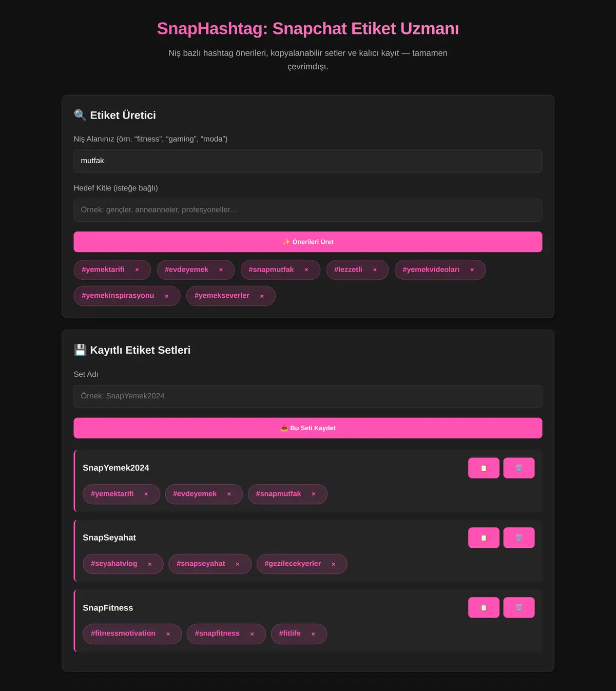Remove #fitnessmotivation from the SnapFitness set
The height and width of the screenshot is (691, 616).
click(168, 634)
